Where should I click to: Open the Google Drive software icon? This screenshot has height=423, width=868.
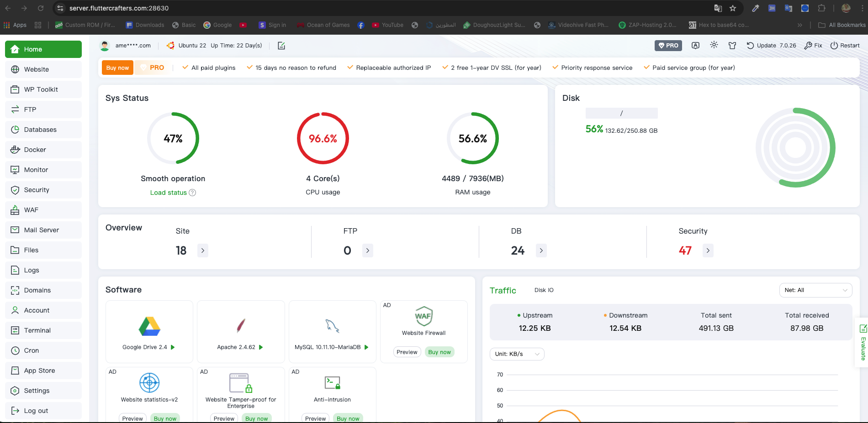[149, 326]
